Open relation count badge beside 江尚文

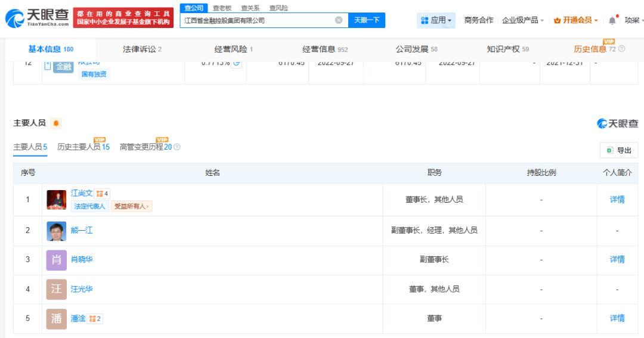pyautogui.click(x=102, y=193)
